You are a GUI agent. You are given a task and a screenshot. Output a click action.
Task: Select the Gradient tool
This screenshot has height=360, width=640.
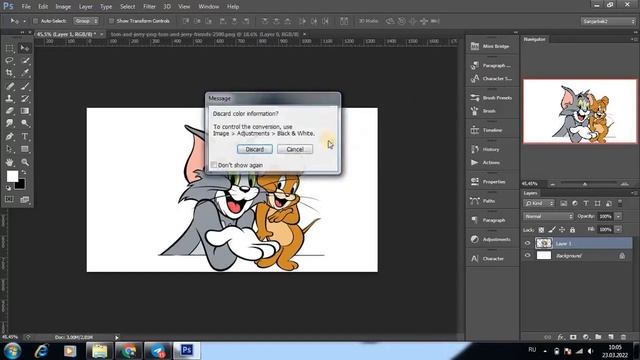coord(25,111)
